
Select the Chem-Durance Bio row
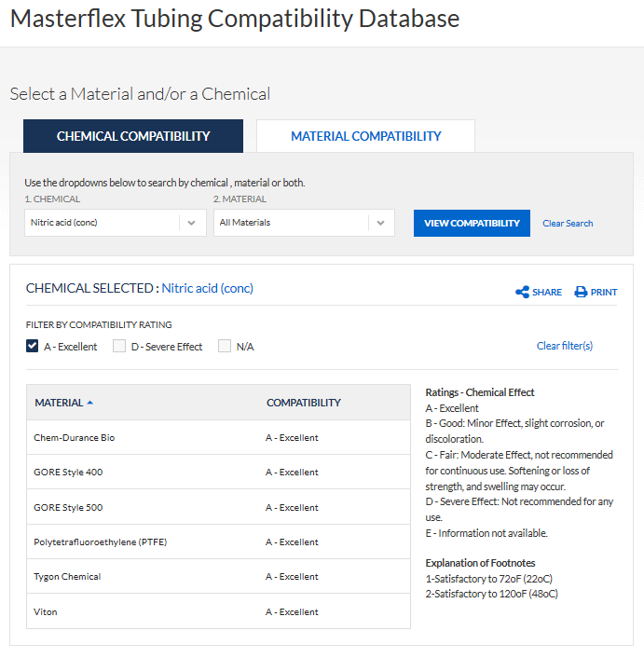75,437
